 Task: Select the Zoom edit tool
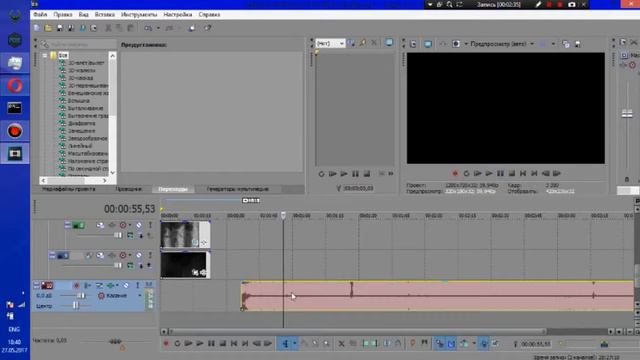(327, 344)
